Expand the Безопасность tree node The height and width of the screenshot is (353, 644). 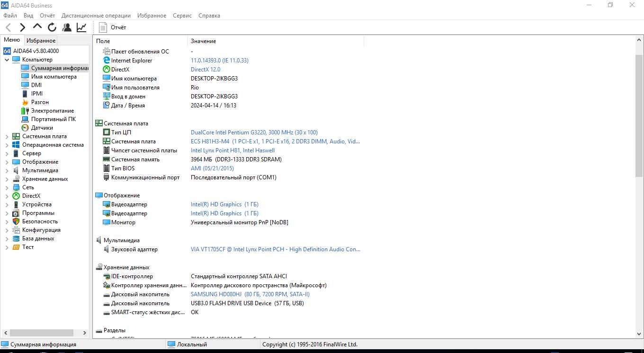tap(7, 221)
